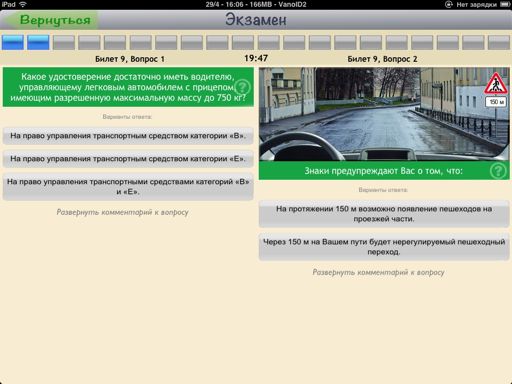Select answer: category «Е» license
This screenshot has width=512, height=384.
click(128, 159)
